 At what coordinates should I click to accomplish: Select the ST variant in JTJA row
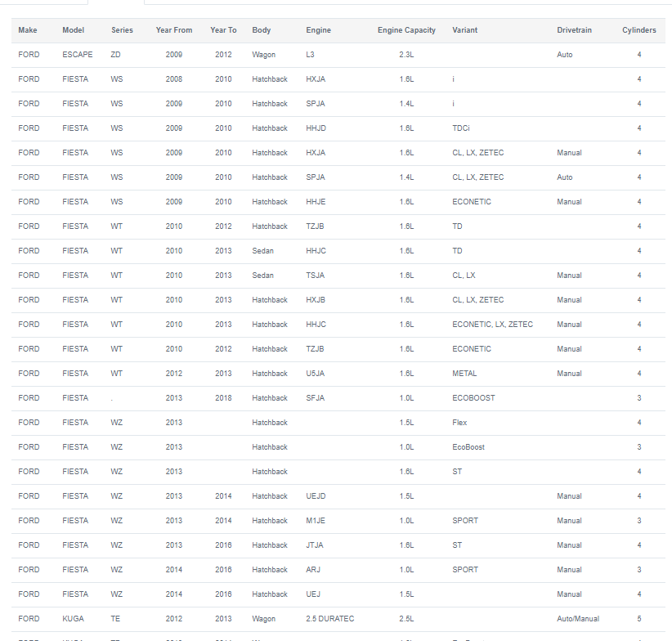click(457, 545)
